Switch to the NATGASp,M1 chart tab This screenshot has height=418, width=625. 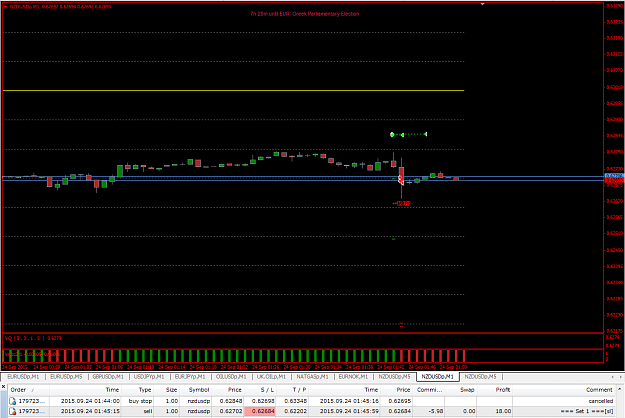point(312,377)
